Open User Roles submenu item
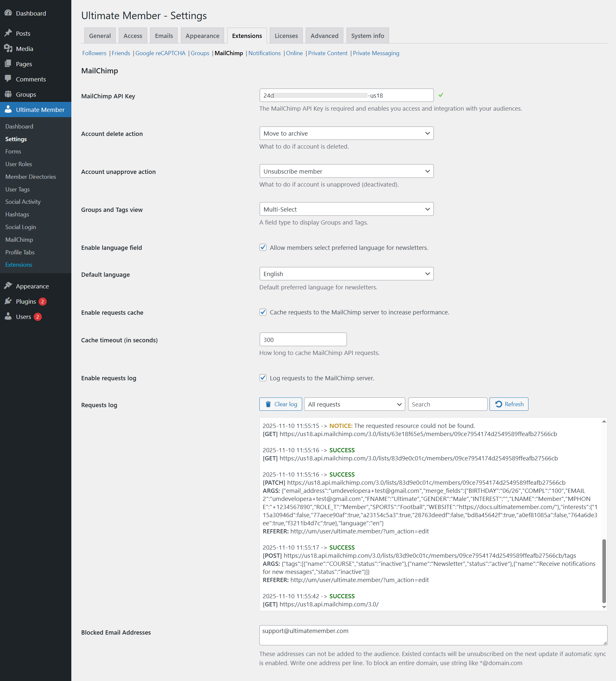 coord(18,164)
